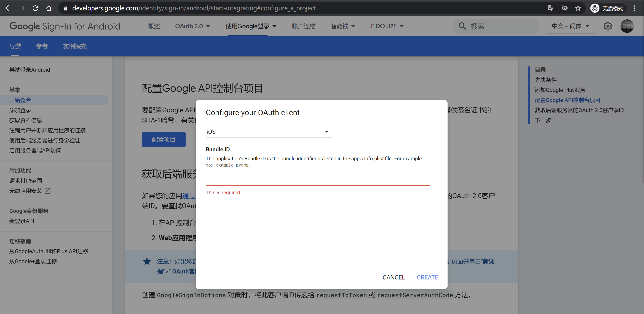
Task: Jump to 下一步 in the table of contents
Action: coord(543,120)
